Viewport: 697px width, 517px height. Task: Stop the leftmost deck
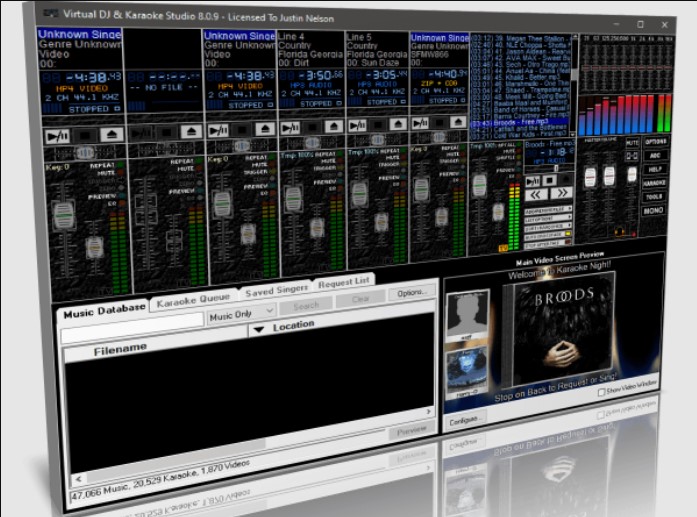pos(85,135)
